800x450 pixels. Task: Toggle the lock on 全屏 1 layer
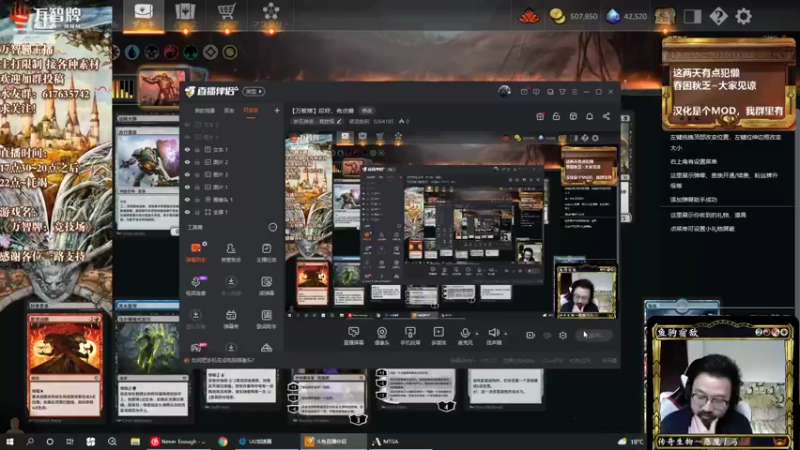pyautogui.click(x=197, y=212)
